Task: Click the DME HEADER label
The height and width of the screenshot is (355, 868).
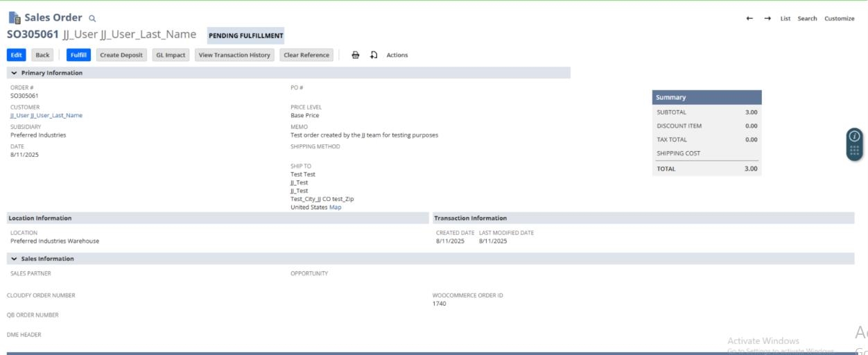Action: [24, 334]
